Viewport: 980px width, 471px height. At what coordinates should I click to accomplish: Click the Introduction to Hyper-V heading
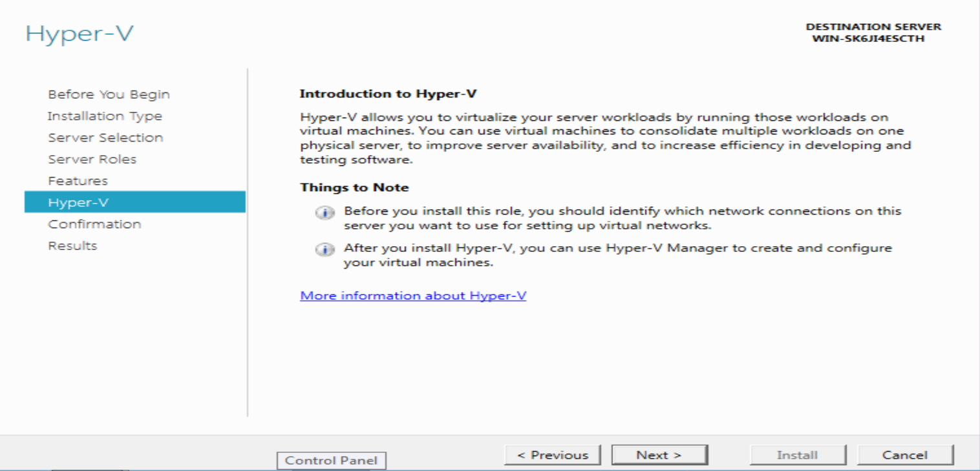(x=389, y=94)
